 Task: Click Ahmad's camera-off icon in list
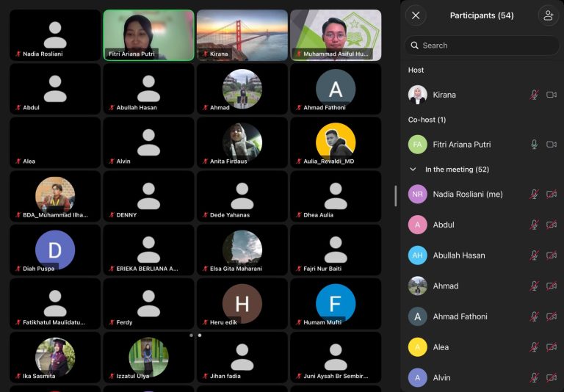coord(552,286)
